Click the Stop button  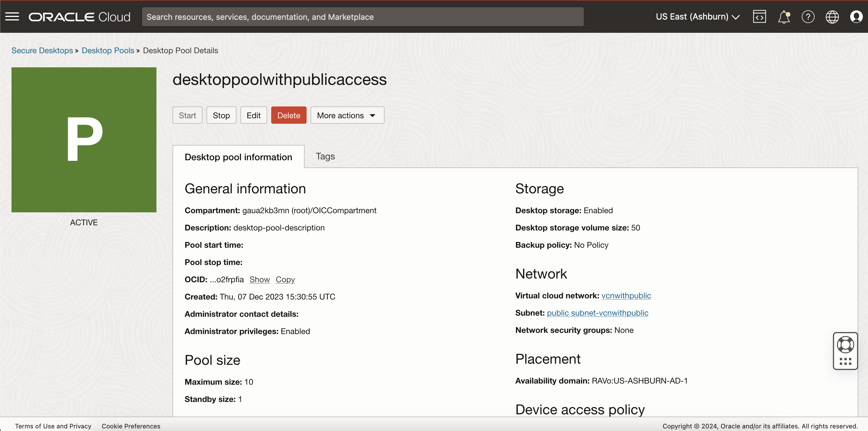(x=221, y=115)
